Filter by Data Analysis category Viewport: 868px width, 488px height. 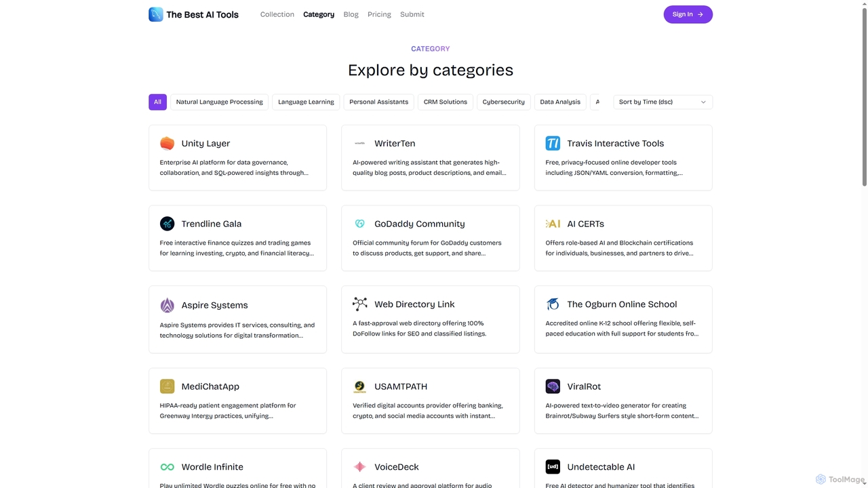[x=560, y=102]
